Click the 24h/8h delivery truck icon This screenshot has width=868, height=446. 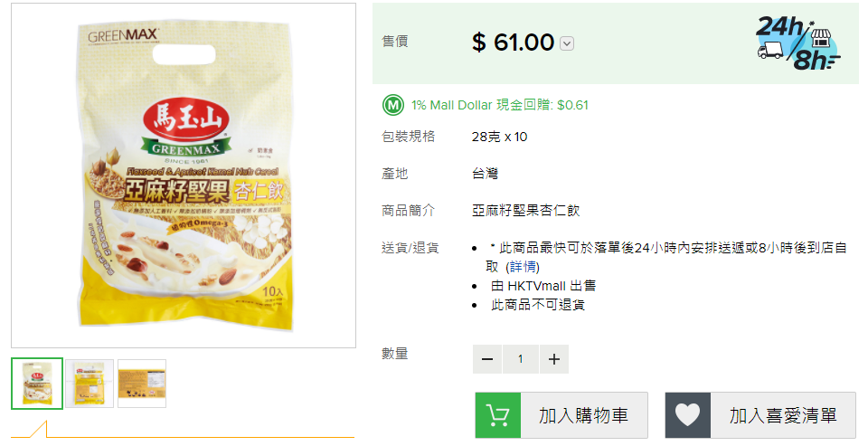(797, 43)
